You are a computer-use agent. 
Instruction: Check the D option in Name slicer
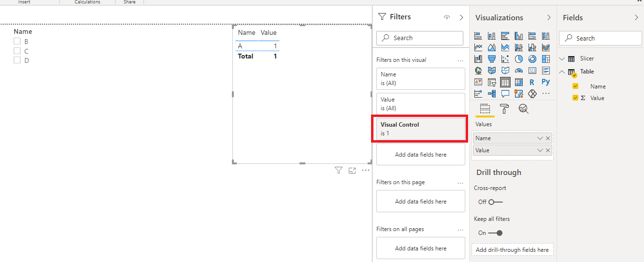[x=17, y=60]
